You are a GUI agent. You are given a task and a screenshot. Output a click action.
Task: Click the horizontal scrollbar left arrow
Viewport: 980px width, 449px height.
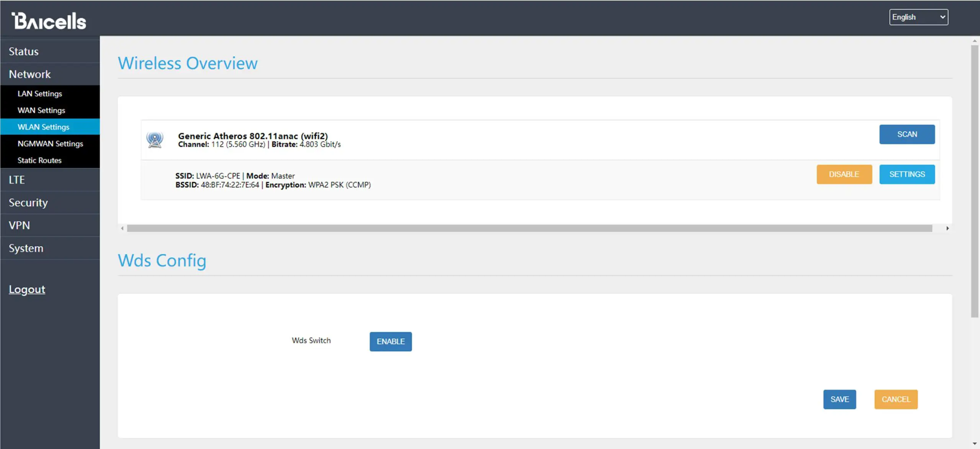[x=122, y=228]
